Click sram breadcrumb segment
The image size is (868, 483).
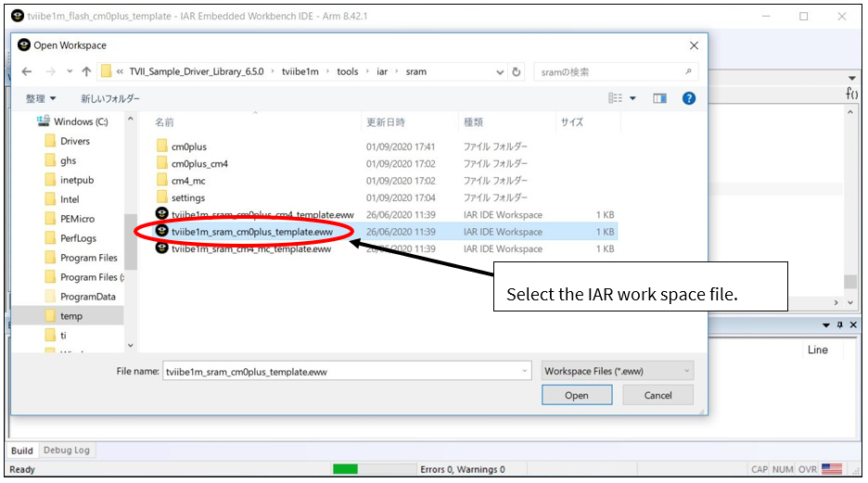(x=415, y=72)
